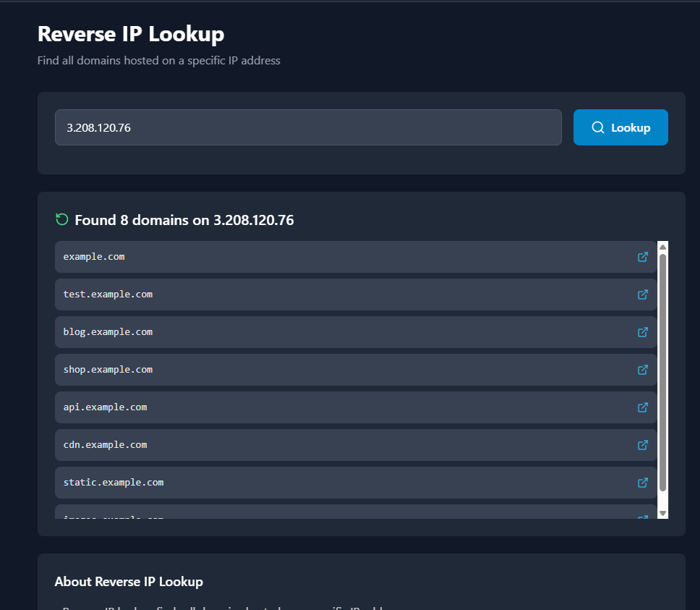Click the green refresh icon beside Found 8 domains
The width and height of the screenshot is (700, 610).
tap(62, 219)
